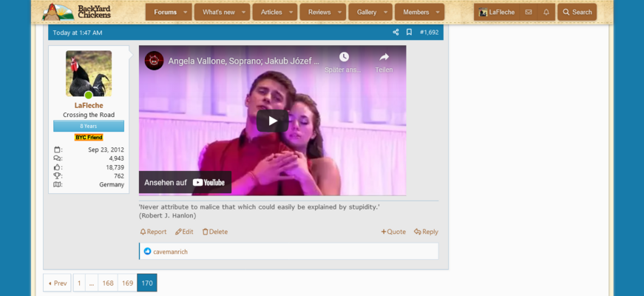Screen dimensions: 644x296
Task: Open the LaFleche username link in post
Action: click(x=89, y=105)
